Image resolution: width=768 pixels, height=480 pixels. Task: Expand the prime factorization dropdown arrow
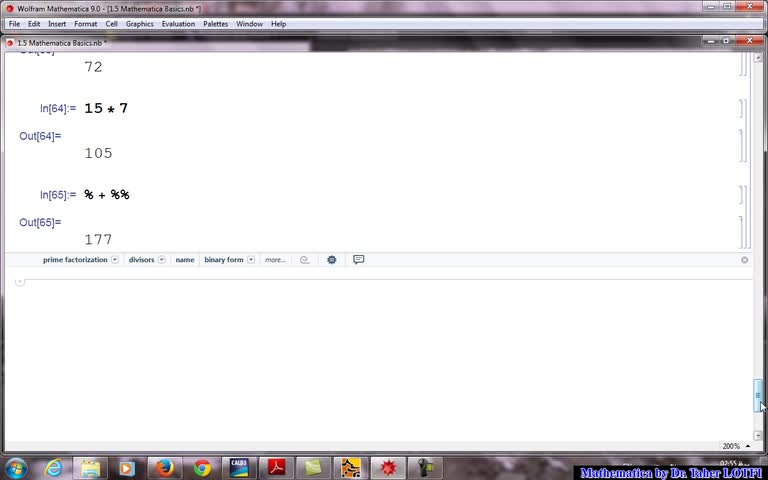point(115,260)
